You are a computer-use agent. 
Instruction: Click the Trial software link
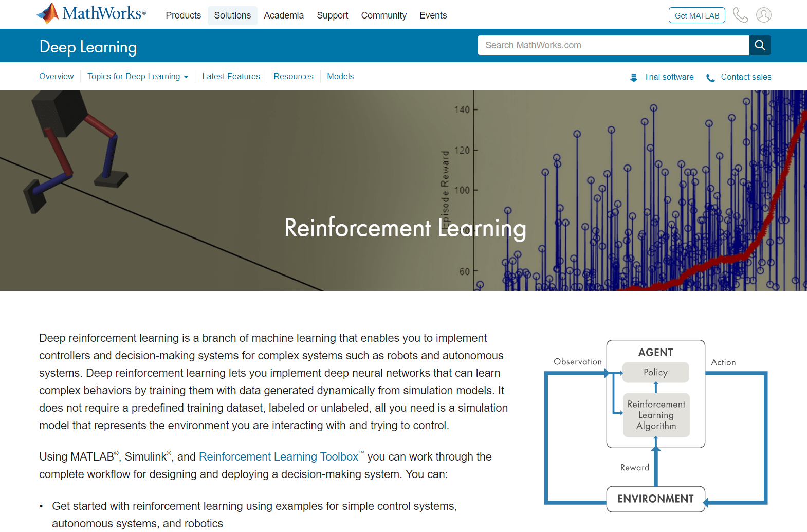[669, 77]
